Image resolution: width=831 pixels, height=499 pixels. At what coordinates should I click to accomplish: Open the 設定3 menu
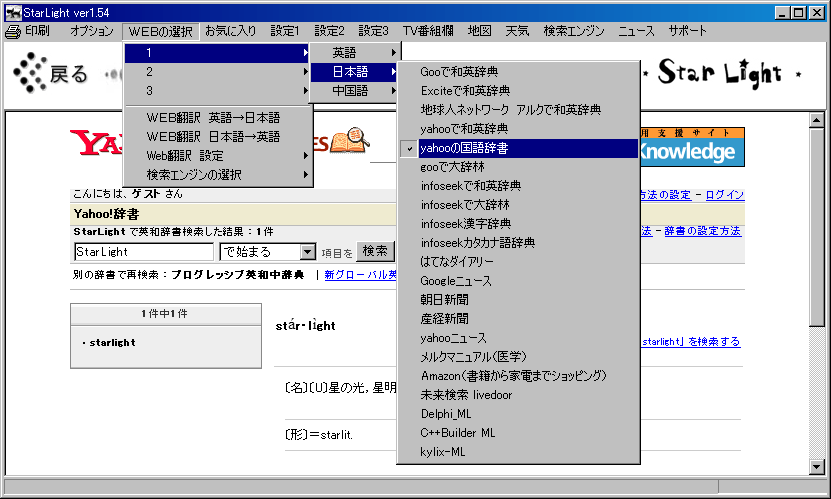373,31
